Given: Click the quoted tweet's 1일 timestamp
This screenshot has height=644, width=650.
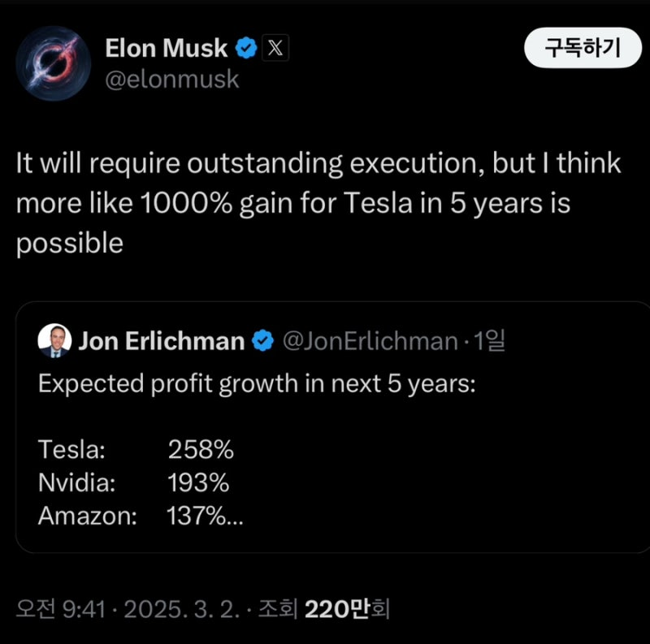Looking at the screenshot, I should click(x=490, y=340).
